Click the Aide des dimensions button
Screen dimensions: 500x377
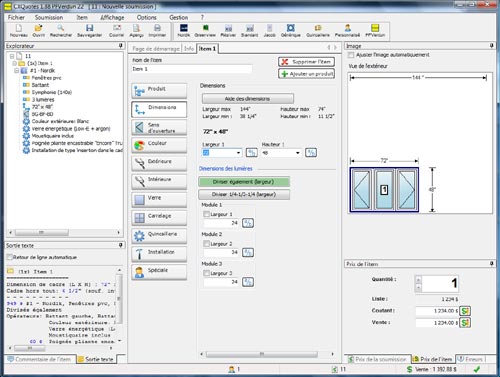pos(248,99)
